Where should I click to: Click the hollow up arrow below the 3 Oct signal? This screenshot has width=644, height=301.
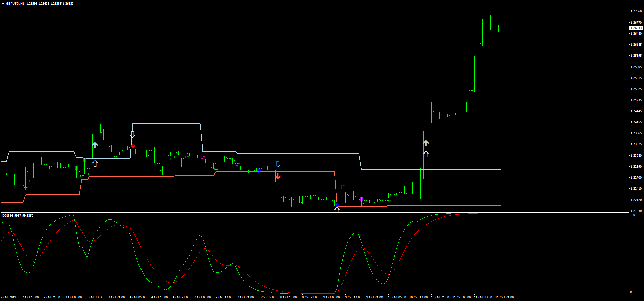click(95, 163)
